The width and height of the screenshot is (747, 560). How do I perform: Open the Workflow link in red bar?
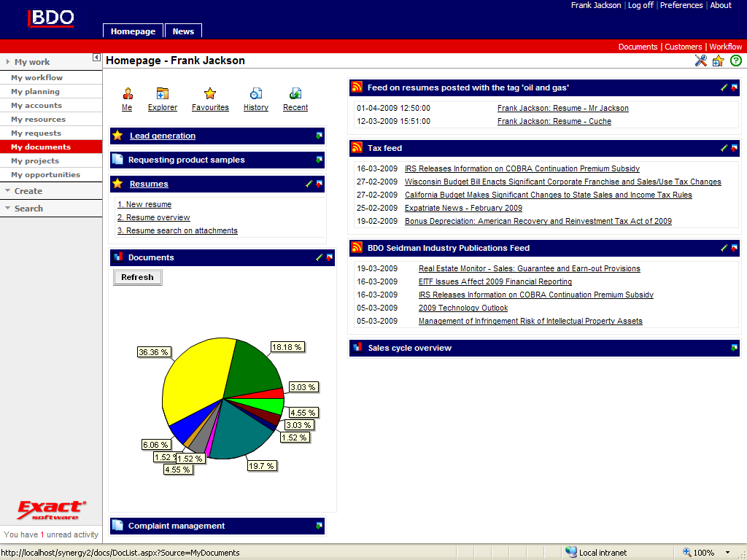(x=726, y=47)
